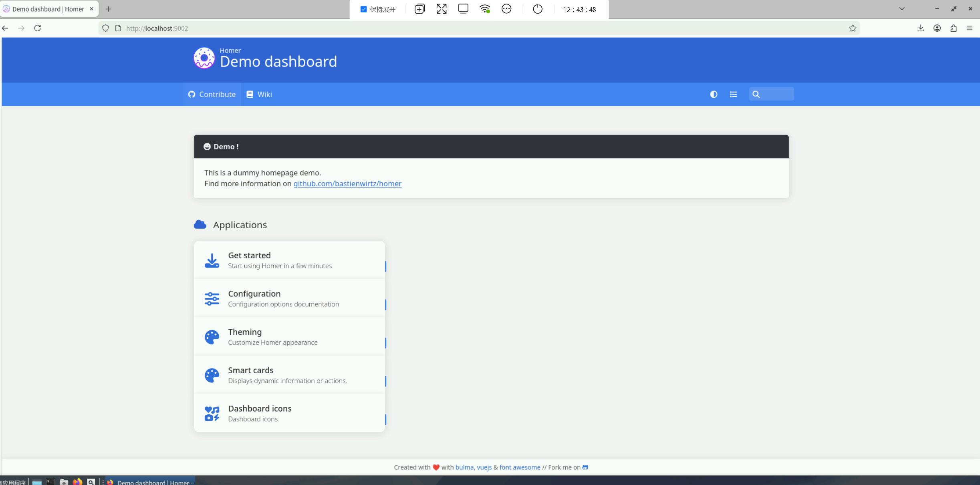Toggle dark/light theme icon
Screen dimensions: 980x485
tap(714, 95)
